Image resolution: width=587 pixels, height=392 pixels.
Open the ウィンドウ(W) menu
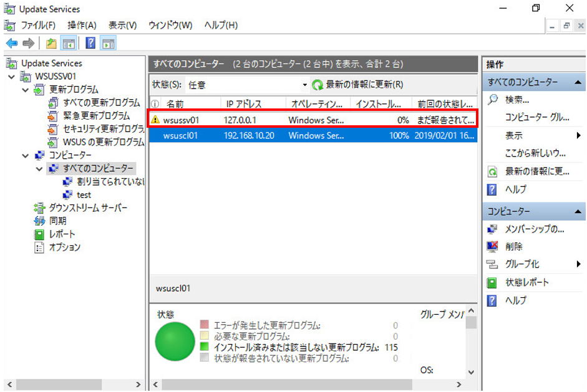(170, 25)
